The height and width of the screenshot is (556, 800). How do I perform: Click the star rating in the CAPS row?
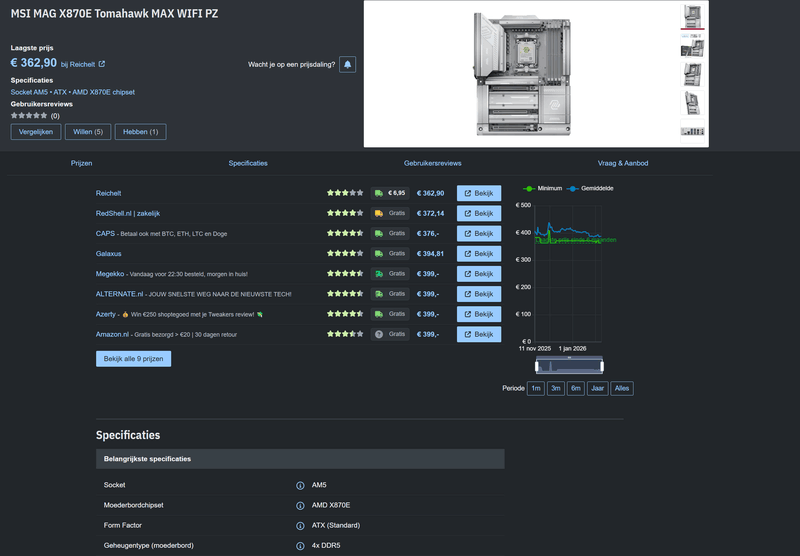click(345, 233)
